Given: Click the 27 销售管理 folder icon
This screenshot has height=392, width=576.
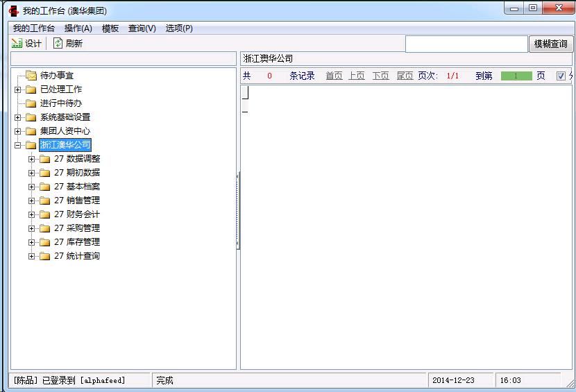Looking at the screenshot, I should [x=44, y=201].
